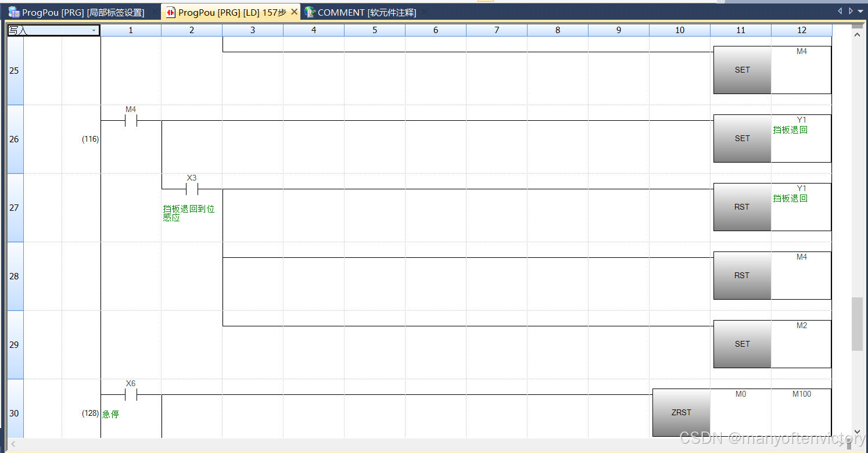Click the SET block for Y1
This screenshot has height=453, width=868.
742,138
